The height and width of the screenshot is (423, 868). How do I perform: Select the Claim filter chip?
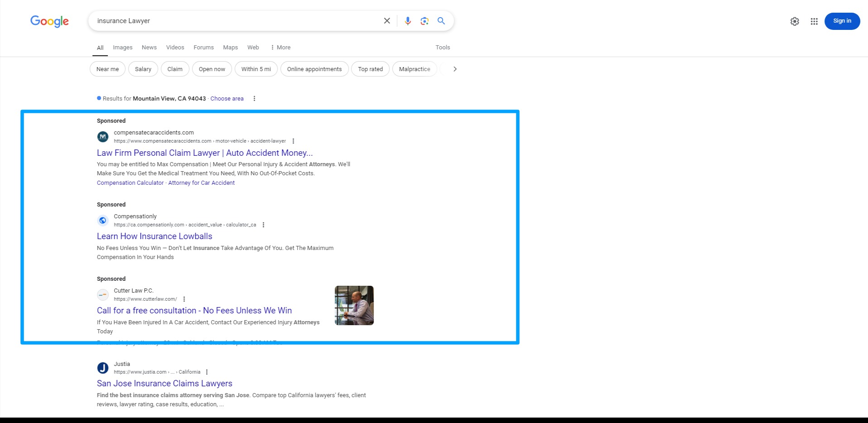(175, 69)
